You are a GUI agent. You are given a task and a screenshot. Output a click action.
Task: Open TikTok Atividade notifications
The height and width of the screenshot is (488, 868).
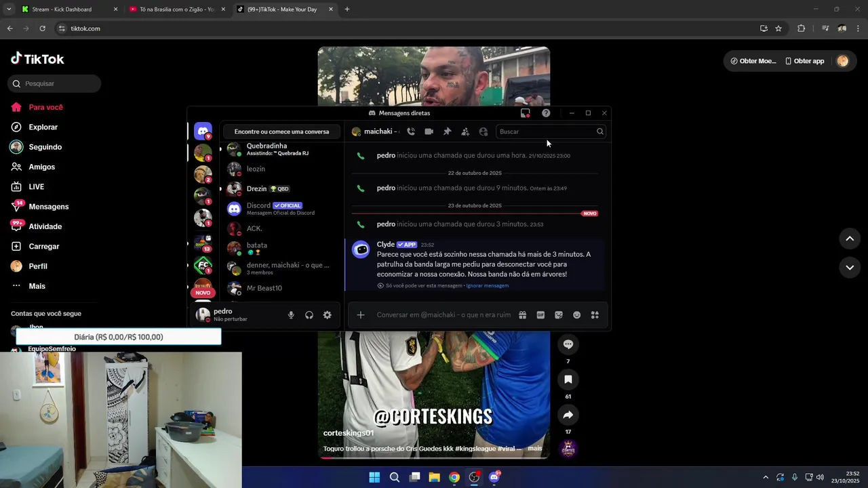point(45,226)
